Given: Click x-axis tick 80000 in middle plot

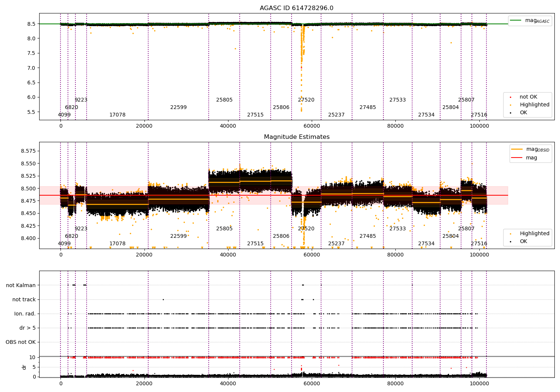Looking at the screenshot, I should pyautogui.click(x=395, y=255).
